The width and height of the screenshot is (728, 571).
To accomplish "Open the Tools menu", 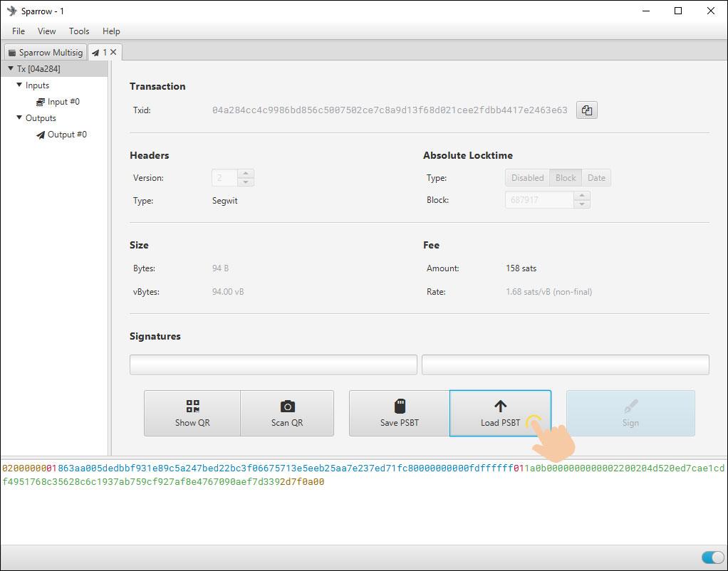I will [79, 31].
